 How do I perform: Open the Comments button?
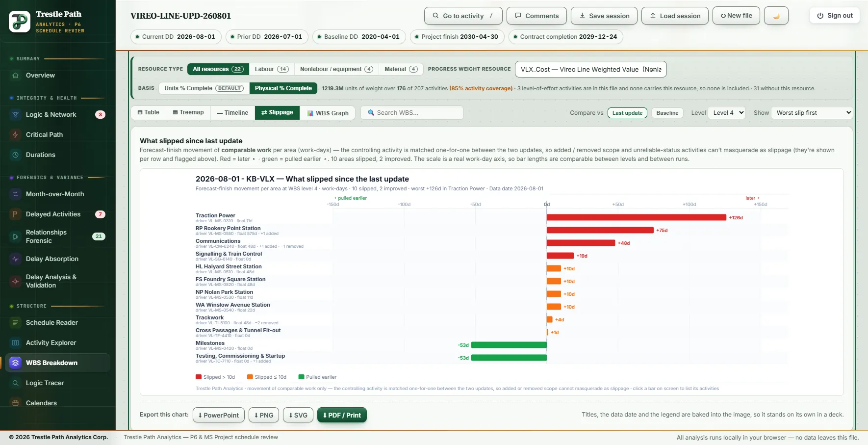[x=536, y=16]
